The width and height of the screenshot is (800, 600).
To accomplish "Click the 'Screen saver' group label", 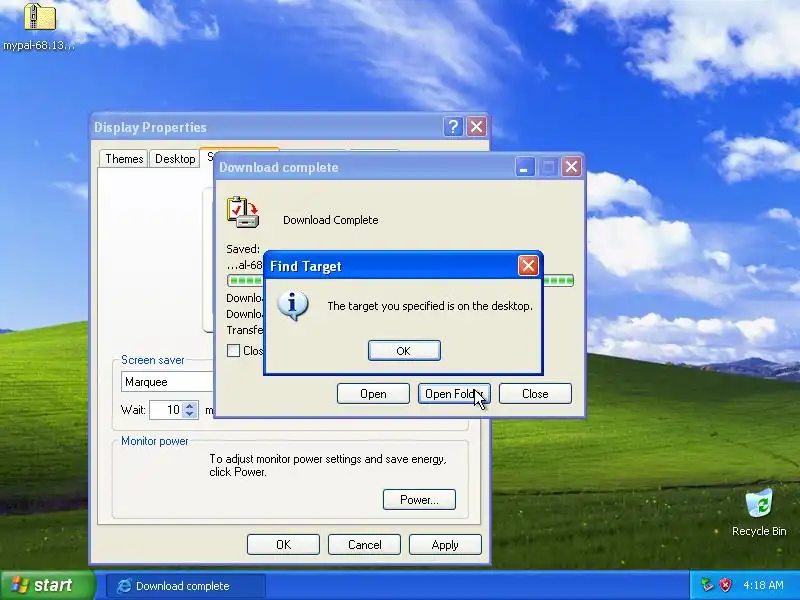I will 153,360.
